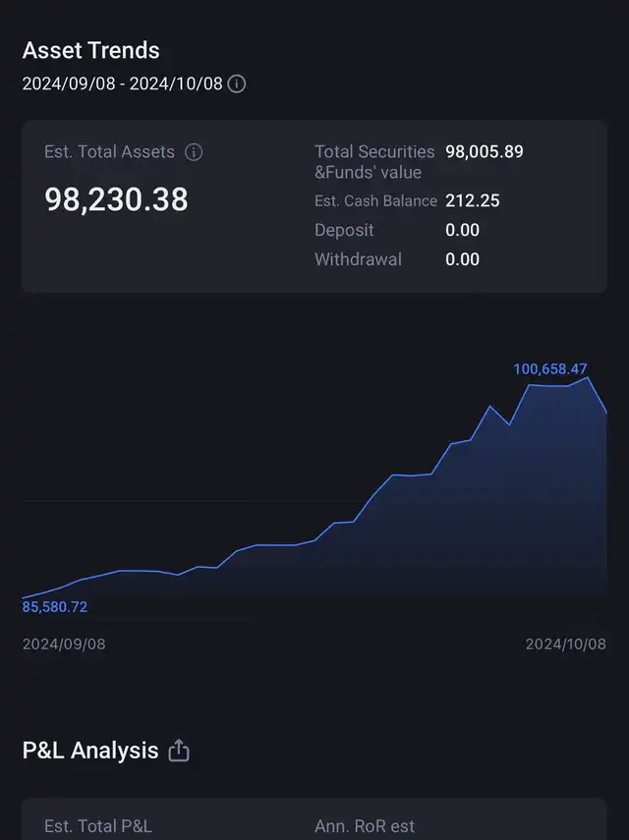Image resolution: width=629 pixels, height=840 pixels.
Task: Tap Total Securities & Funds' value label
Action: pos(373,162)
